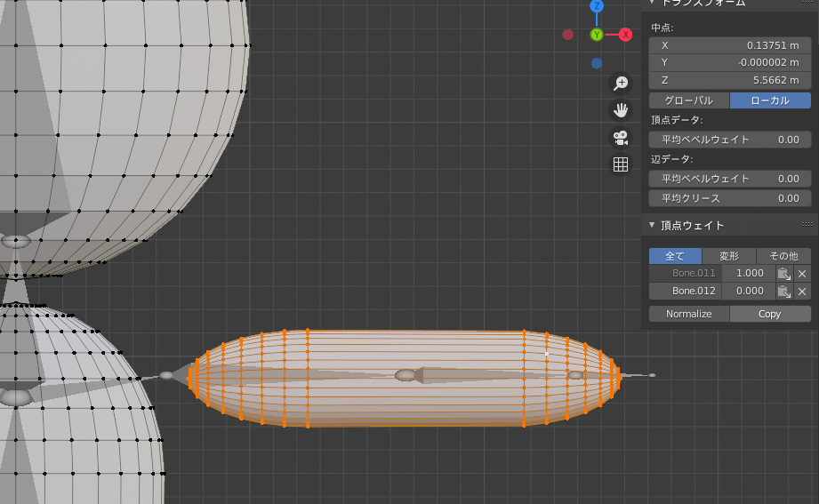Click the X median value field

[x=730, y=45]
